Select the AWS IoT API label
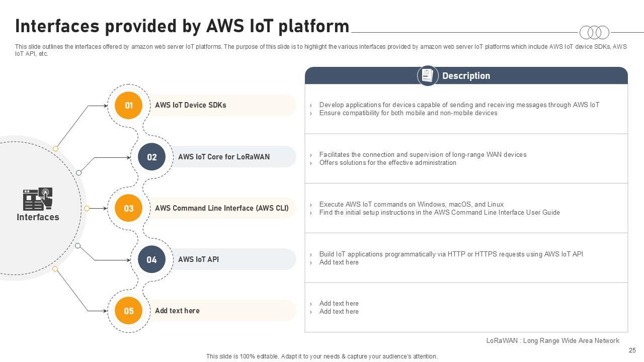This screenshot has height=362, width=644. [198, 259]
